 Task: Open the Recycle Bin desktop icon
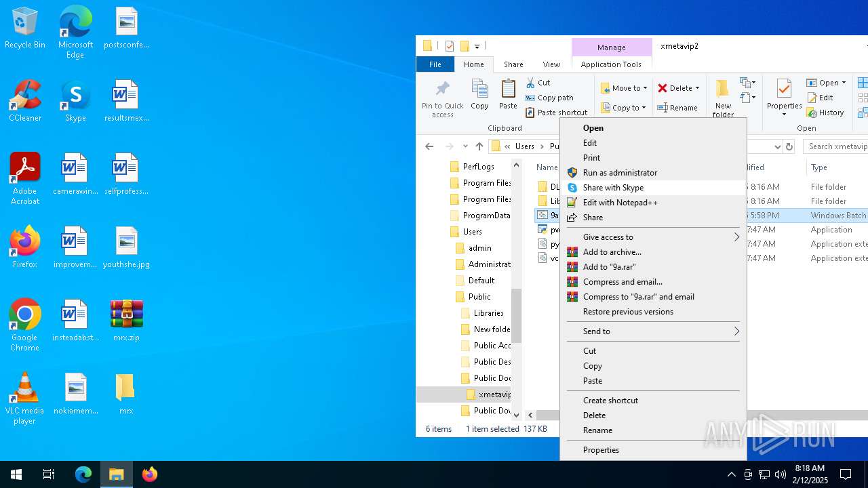pos(25,28)
